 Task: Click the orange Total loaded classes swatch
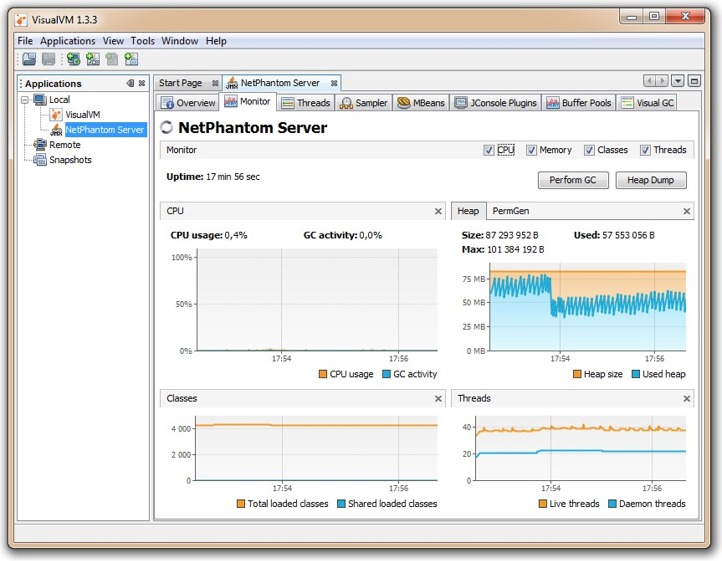241,504
